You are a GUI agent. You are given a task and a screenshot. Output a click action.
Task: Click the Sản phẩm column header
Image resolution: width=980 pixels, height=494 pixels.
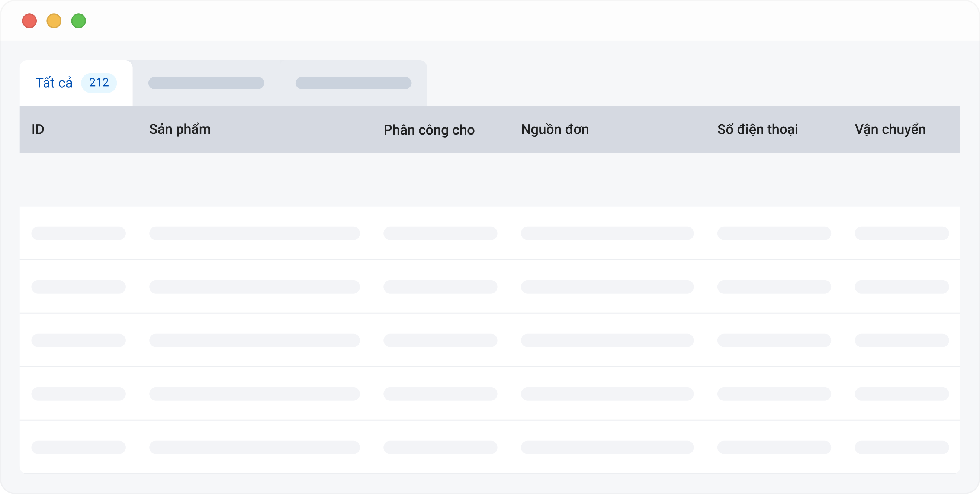tap(180, 129)
